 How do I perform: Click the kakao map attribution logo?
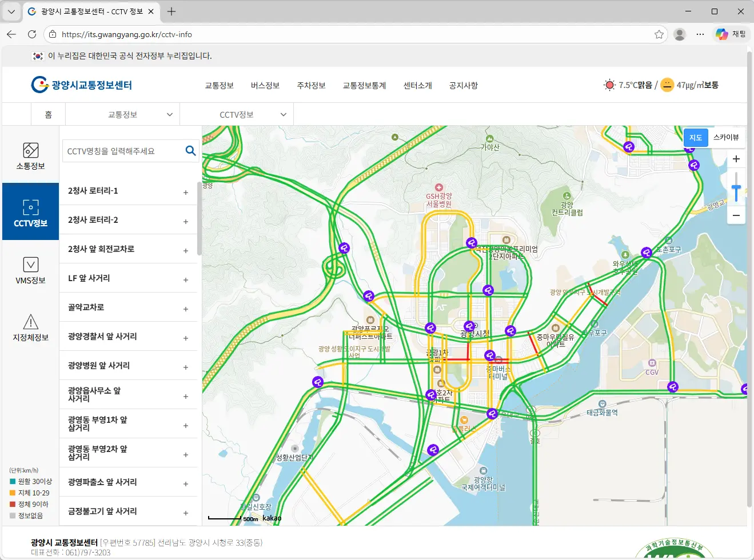272,518
